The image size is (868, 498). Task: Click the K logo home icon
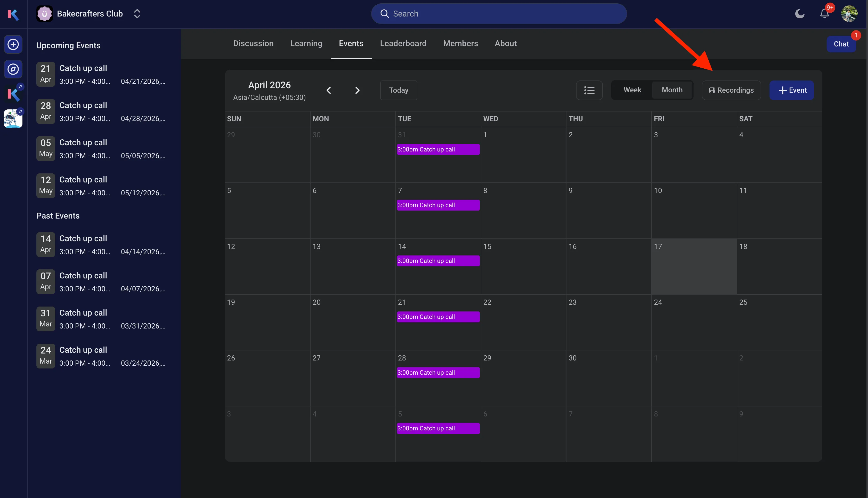point(13,14)
